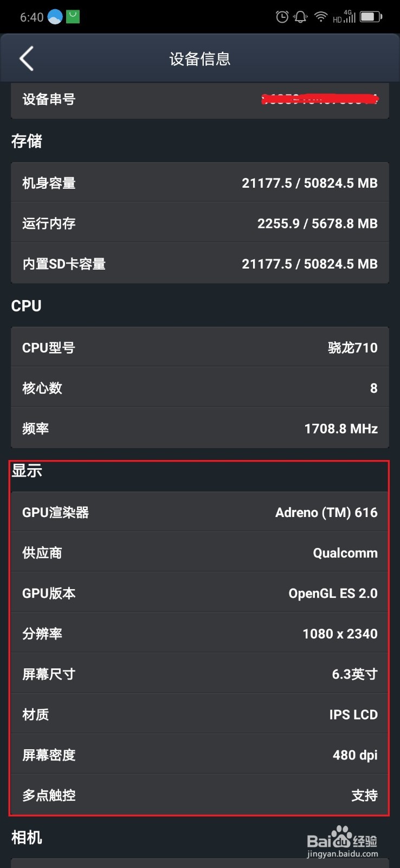Select the 运行内存 row
The height and width of the screenshot is (868, 400).
200,223
